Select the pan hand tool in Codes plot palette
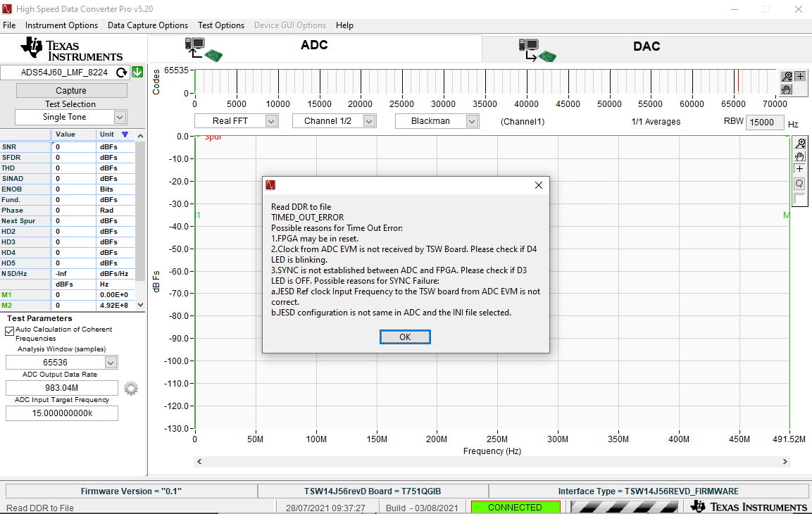 point(787,89)
